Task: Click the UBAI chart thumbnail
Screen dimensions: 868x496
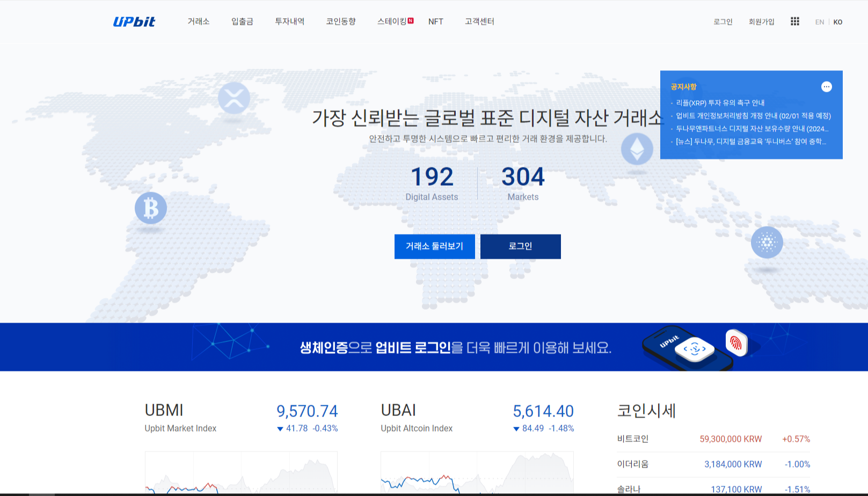Action: click(477, 472)
